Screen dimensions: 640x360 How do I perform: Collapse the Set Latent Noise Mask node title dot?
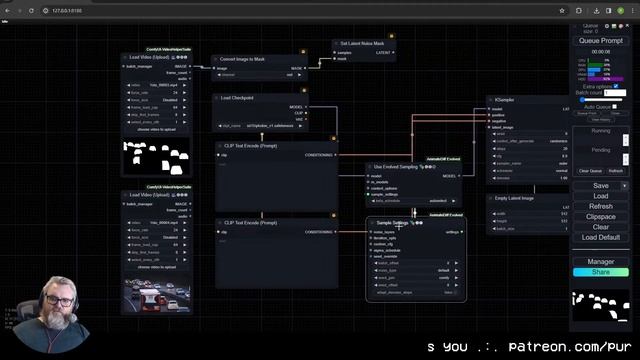click(336, 43)
